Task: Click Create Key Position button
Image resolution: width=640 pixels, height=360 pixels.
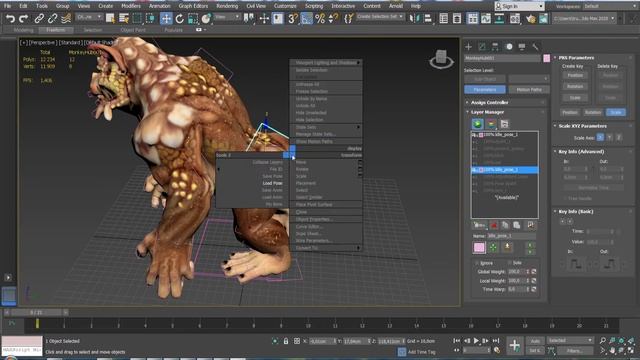Action: [x=575, y=76]
